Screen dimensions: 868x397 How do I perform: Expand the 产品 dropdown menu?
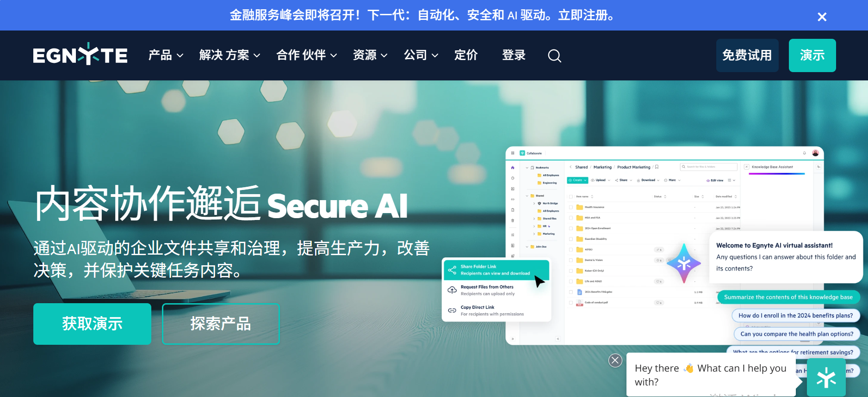point(166,55)
